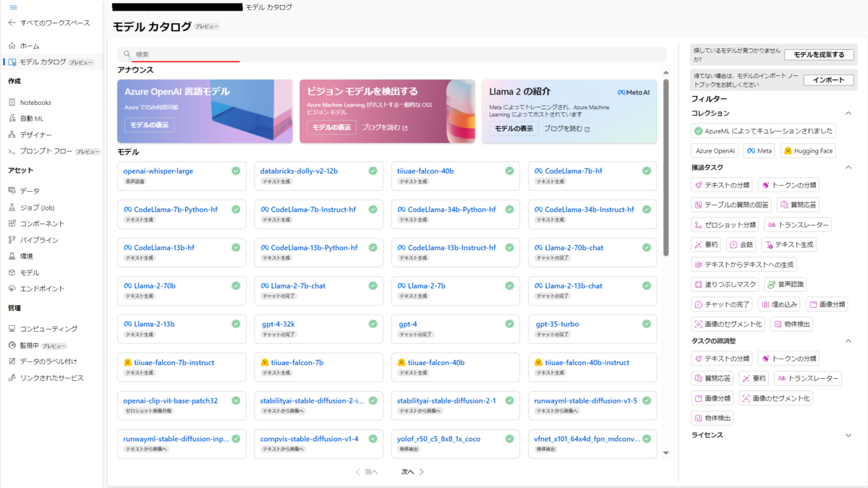Click the データのラベル付け icon

[x=12, y=361]
